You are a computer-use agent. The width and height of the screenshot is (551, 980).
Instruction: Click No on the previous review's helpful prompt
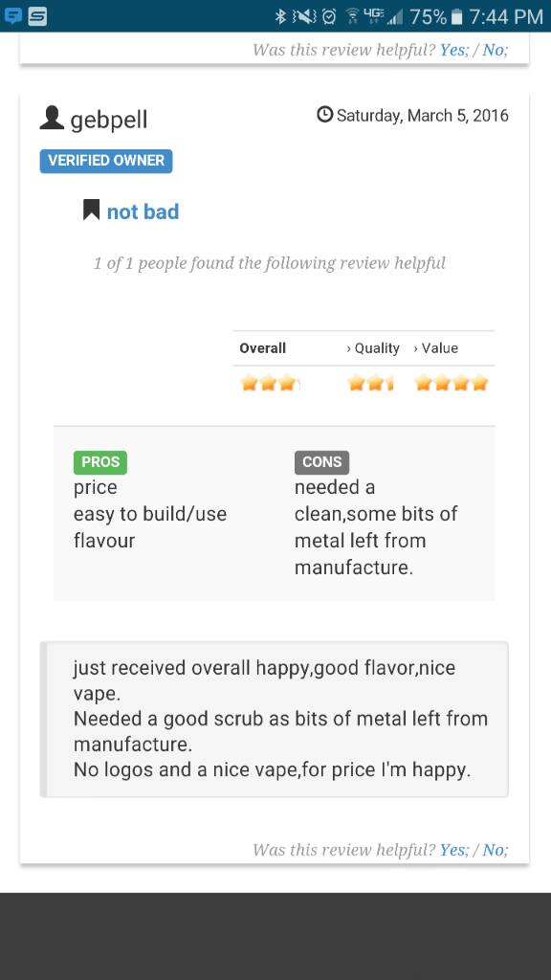coord(495,50)
